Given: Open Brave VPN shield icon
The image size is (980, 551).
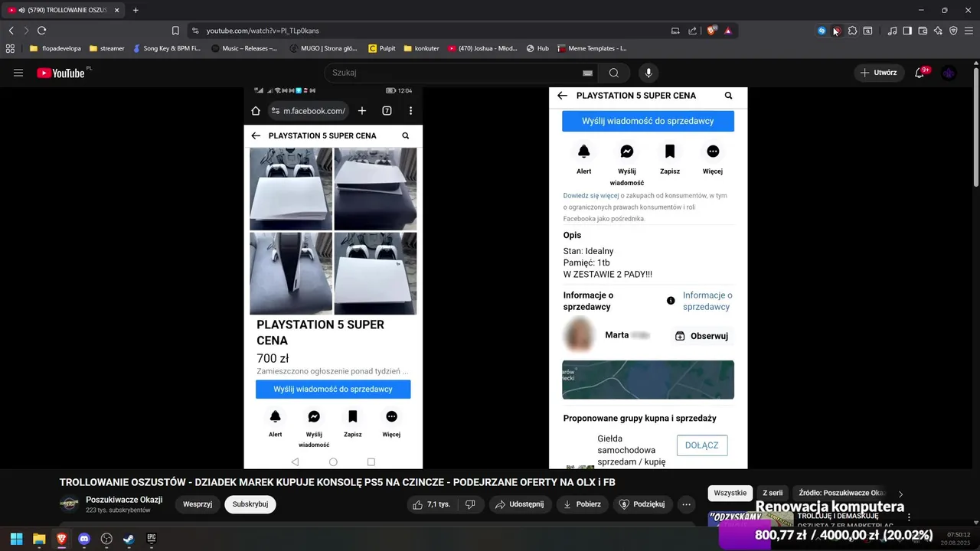Looking at the screenshot, I should tap(953, 31).
